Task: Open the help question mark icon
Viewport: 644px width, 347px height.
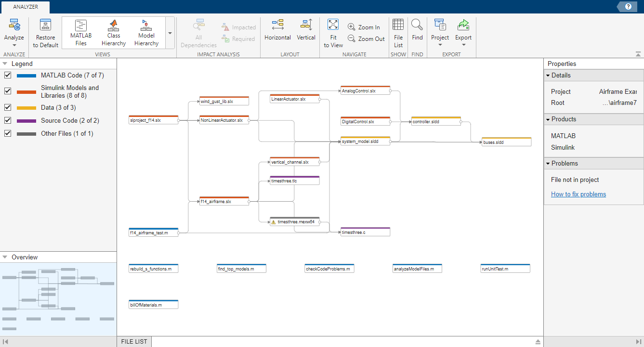Action: click(628, 7)
